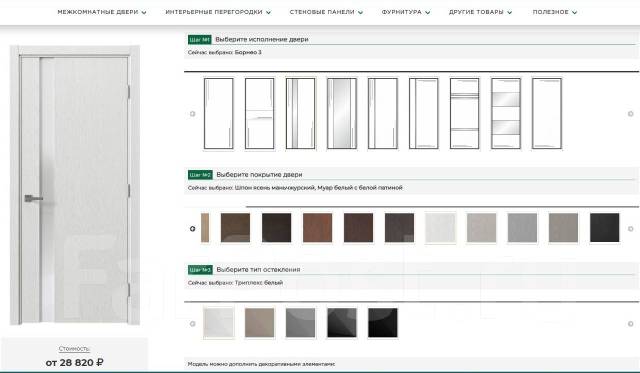Select door design with two glass bands
The width and height of the screenshot is (640, 373).
click(x=506, y=113)
